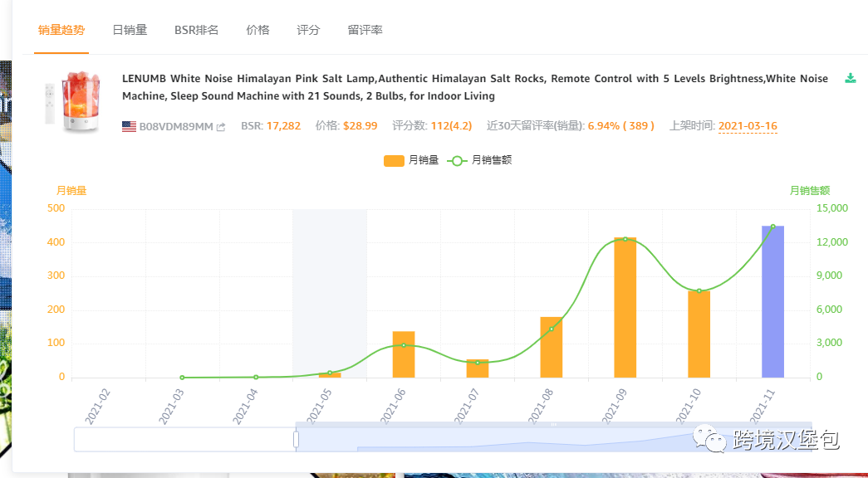This screenshot has width=868, height=478.
Task: Click the 2021-10 sales bar
Action: coord(699,334)
